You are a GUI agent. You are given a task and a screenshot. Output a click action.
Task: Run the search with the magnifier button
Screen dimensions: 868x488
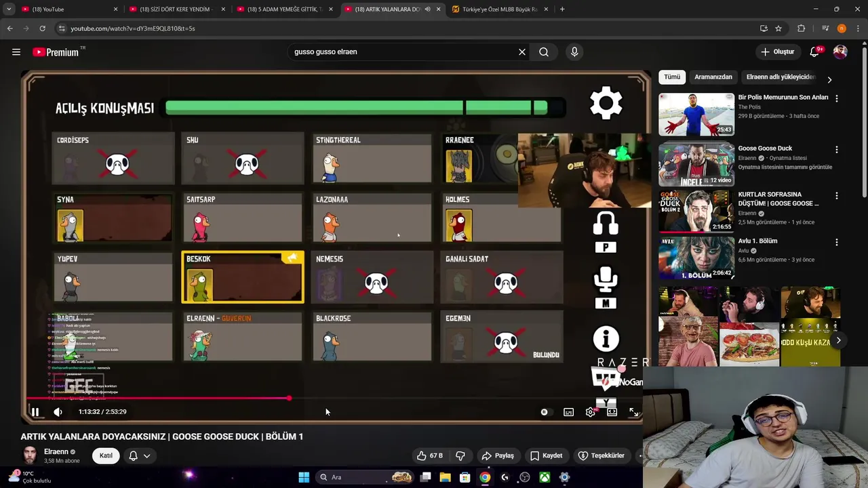pos(544,52)
